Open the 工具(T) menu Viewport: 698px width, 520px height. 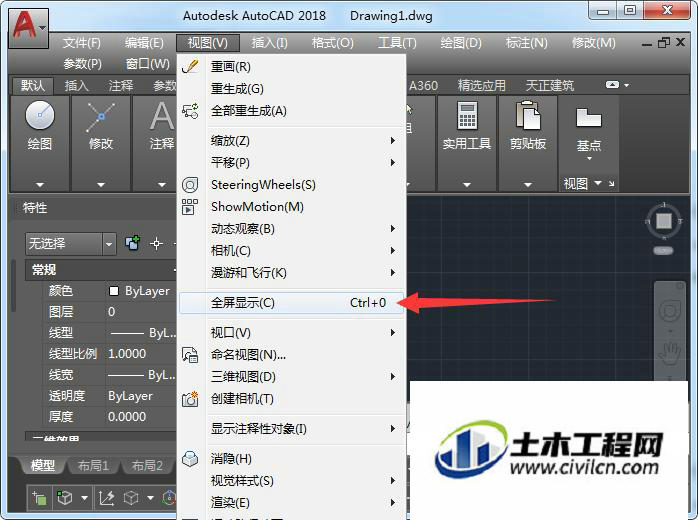[397, 43]
